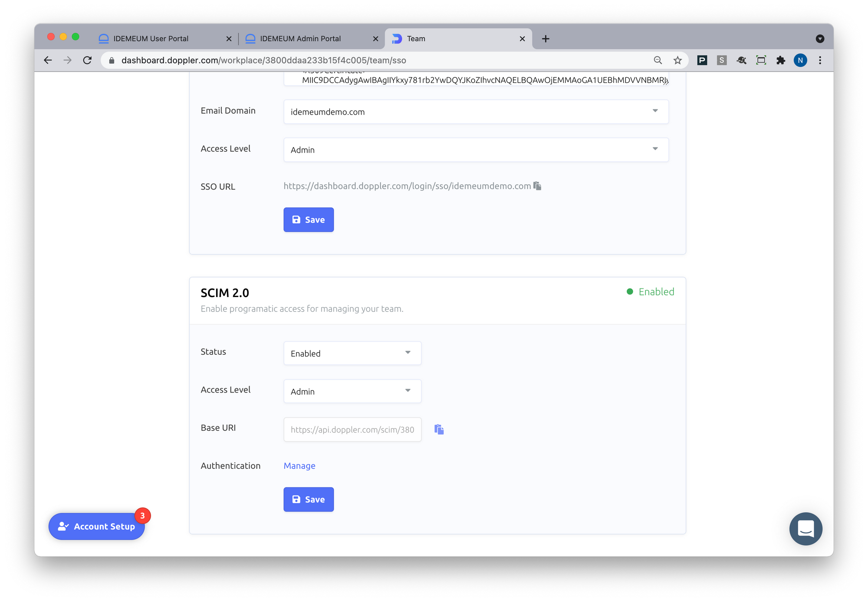Click the red macOS close window button
Image resolution: width=868 pixels, height=602 pixels.
coord(51,37)
